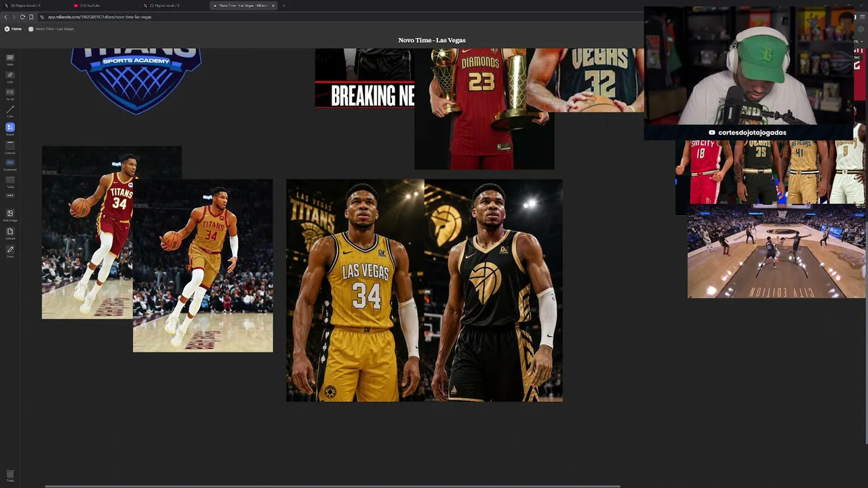Click the browser forward arrow
868x488 pixels.
click(14, 17)
